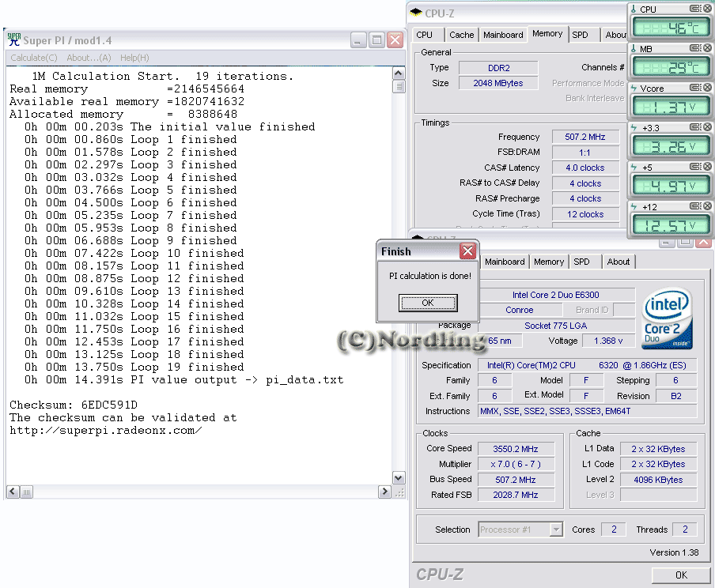Viewport: 715px width, 588px height.
Task: Click the lightning bolt icon next to +3.3
Action: [634, 127]
